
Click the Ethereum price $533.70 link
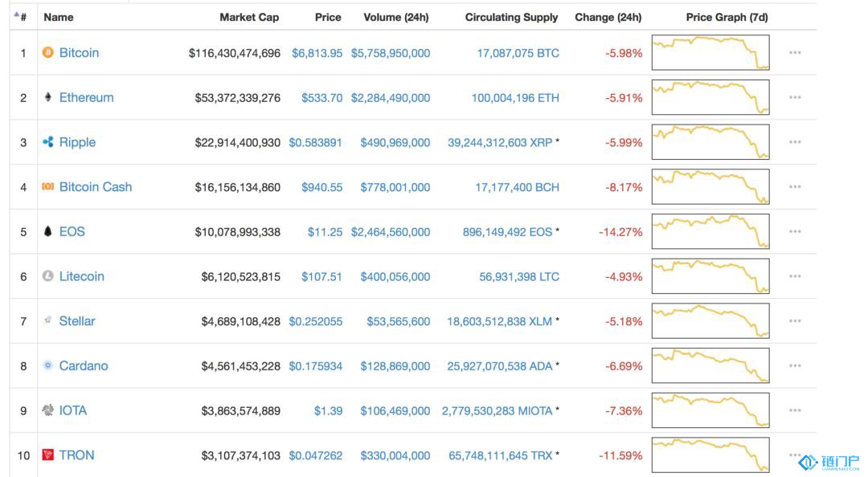coord(321,98)
